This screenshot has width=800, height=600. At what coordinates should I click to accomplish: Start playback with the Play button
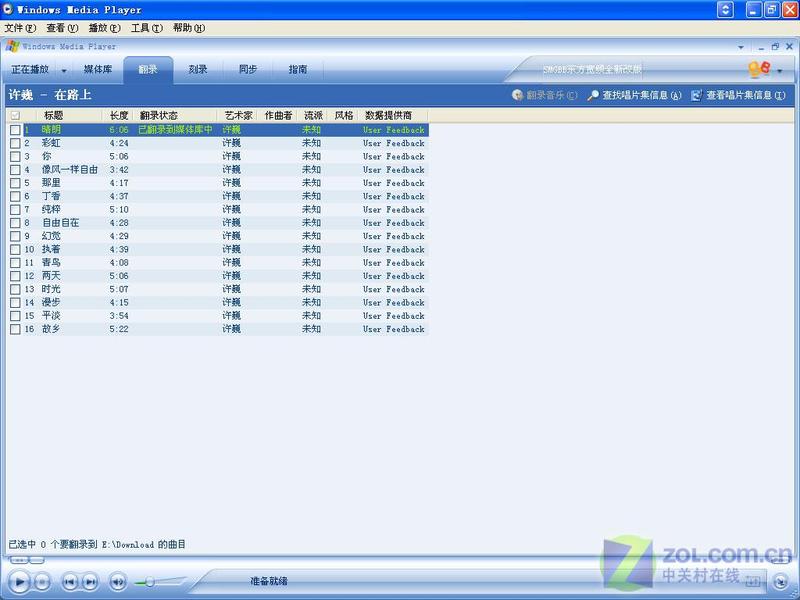tap(19, 581)
